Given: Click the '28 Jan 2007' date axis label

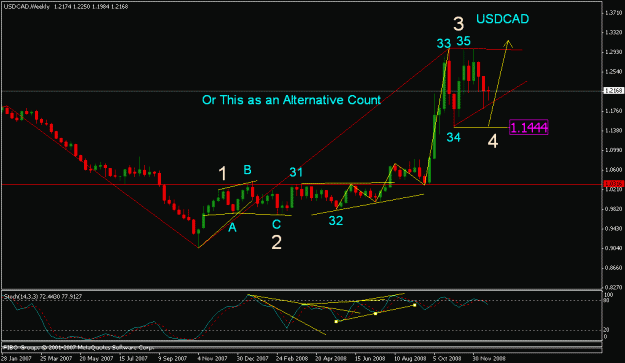Looking at the screenshot, I should [x=17, y=358].
